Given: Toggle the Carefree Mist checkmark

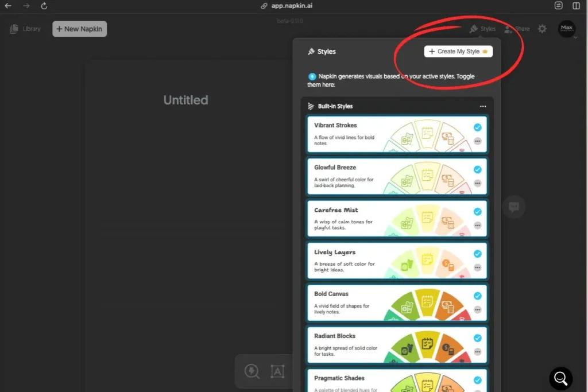Looking at the screenshot, I should point(477,212).
